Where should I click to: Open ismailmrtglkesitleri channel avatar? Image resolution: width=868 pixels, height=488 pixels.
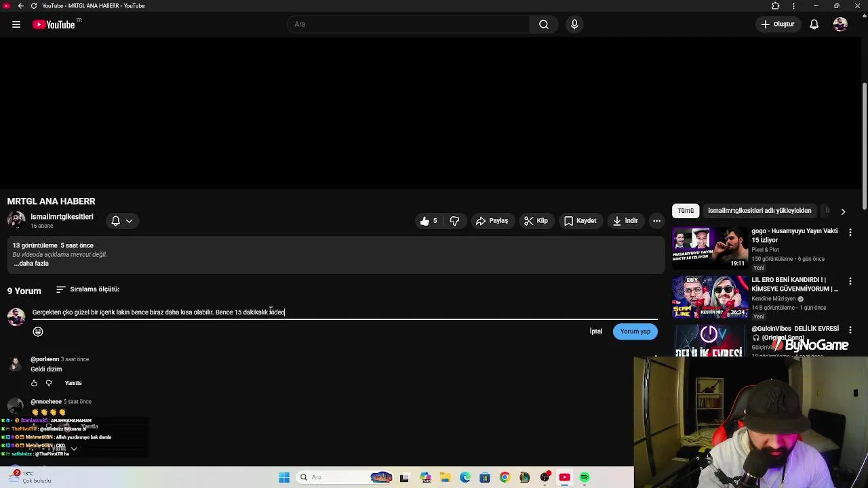click(16, 220)
